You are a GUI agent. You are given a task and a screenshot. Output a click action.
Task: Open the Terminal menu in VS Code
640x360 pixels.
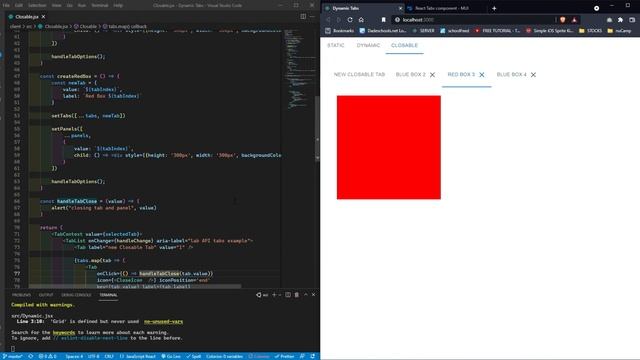pos(100,5)
